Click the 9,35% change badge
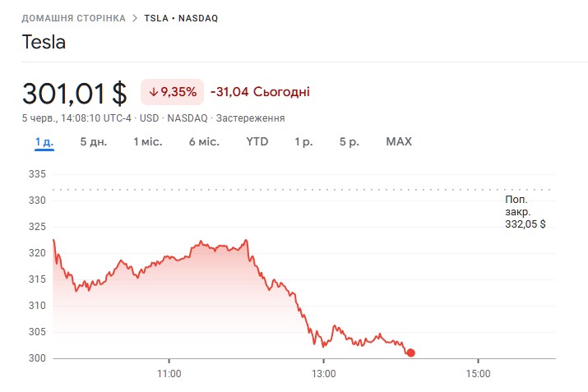The image size is (588, 392). 172,91
